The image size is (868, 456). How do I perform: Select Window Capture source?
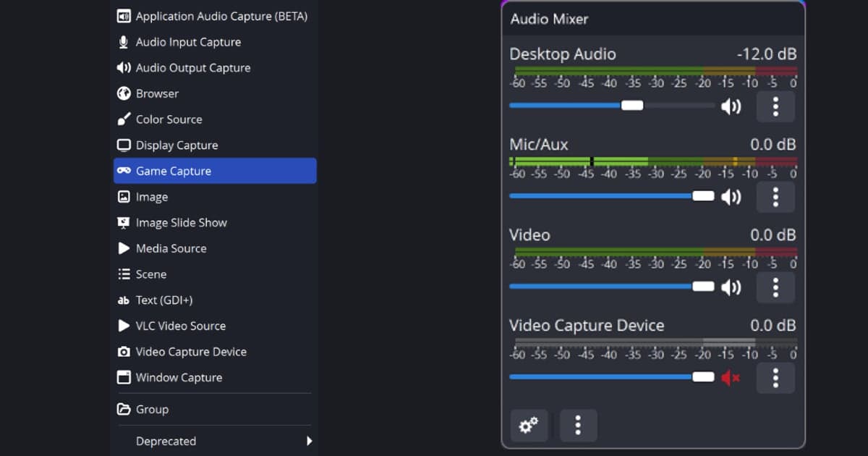(x=215, y=378)
